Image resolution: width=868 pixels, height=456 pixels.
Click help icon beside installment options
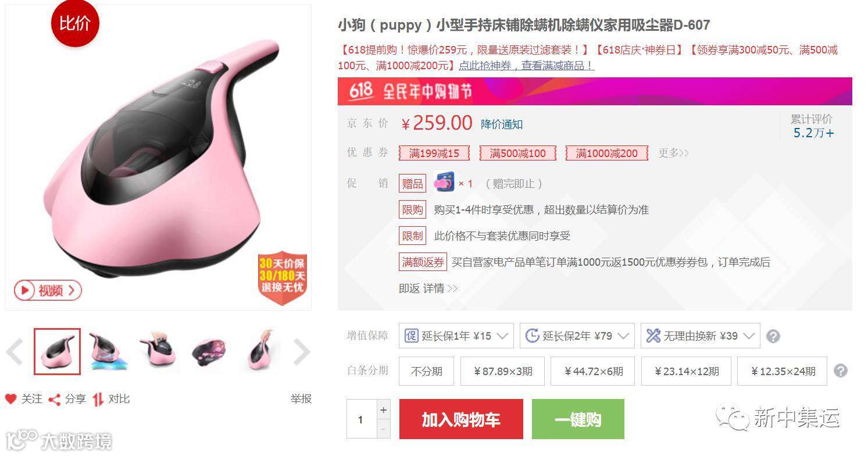tap(841, 371)
